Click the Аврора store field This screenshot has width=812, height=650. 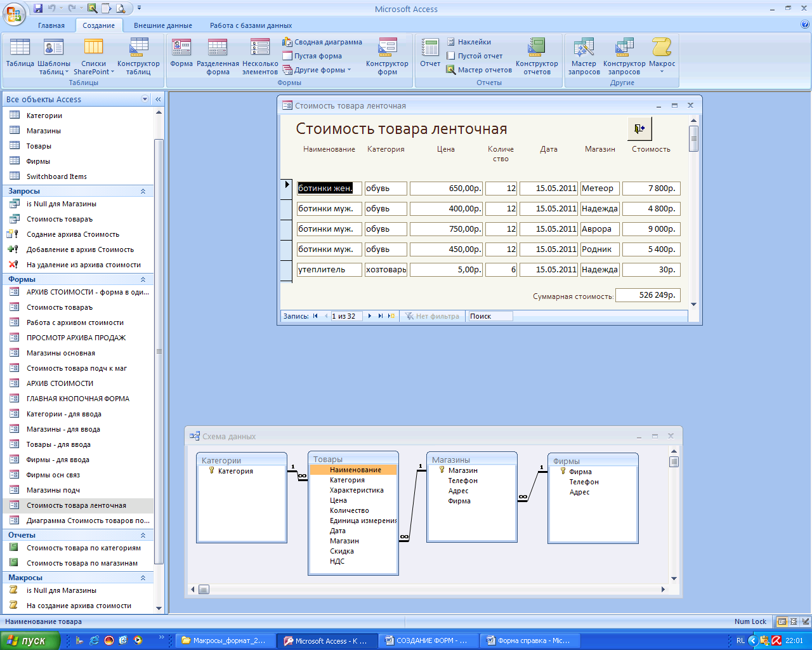click(x=599, y=229)
